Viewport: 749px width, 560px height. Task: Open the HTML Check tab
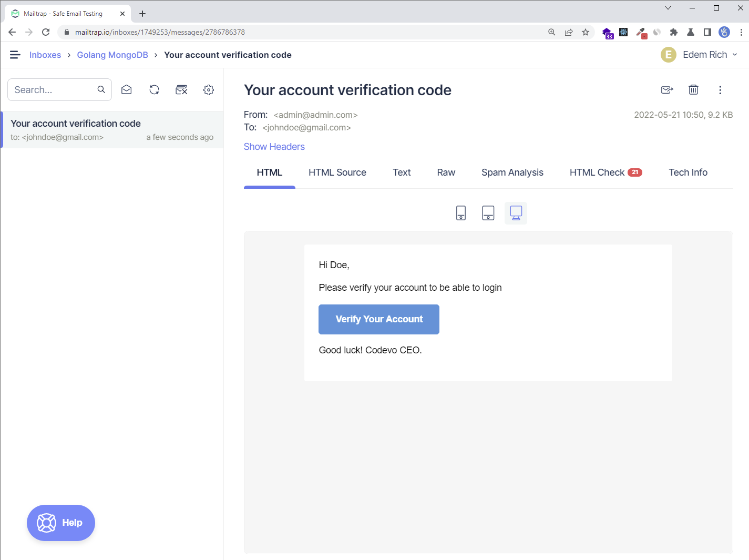point(606,172)
